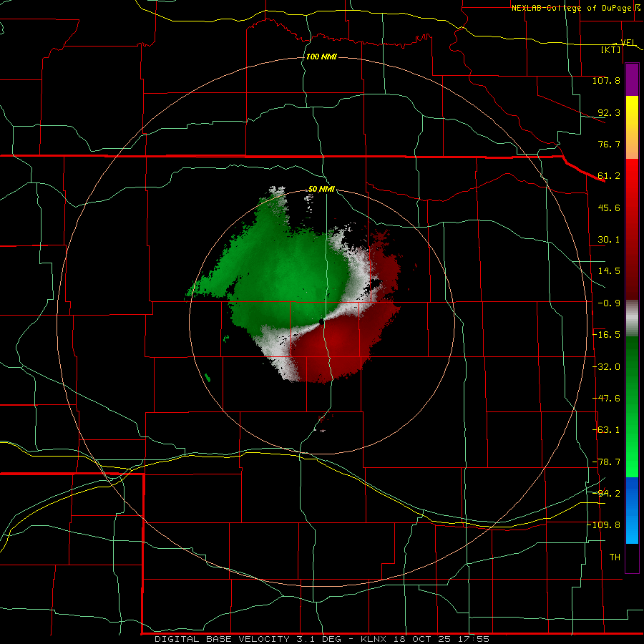The width and height of the screenshot is (644, 644).
Task: Click the -63.1 scale value
Action: coord(606,430)
